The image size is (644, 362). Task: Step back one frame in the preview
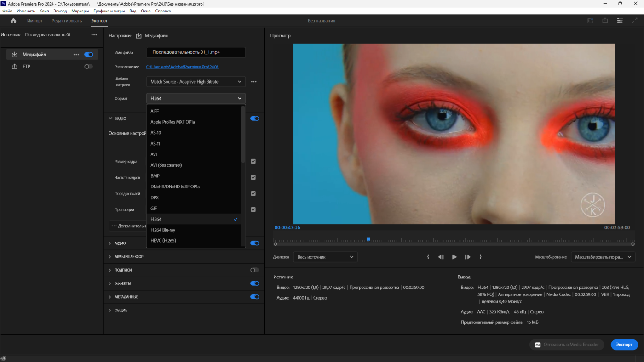[x=441, y=257]
